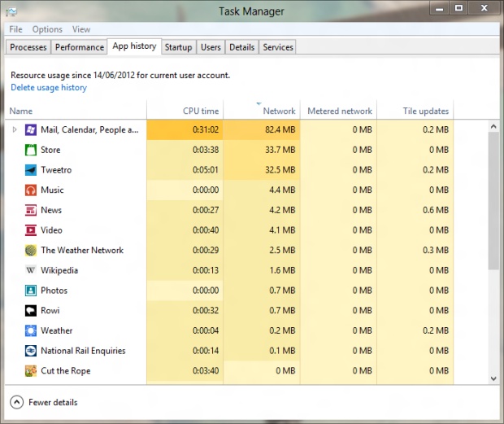Maximize the Task Manager window
The height and width of the screenshot is (424, 504).
click(x=458, y=8)
